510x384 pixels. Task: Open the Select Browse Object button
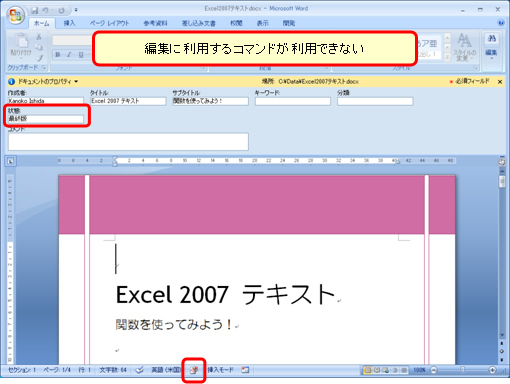point(502,351)
